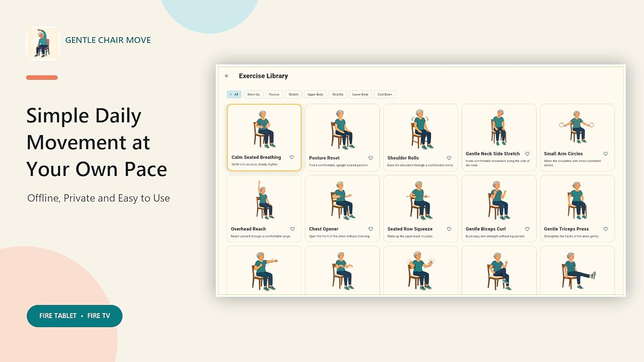
Task: Click the 'Gentle Triceps Press' title
Action: (566, 229)
